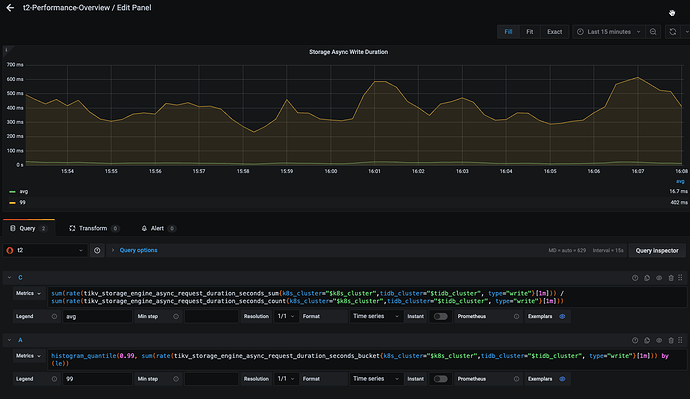Grab the drag handle of query A
The width and height of the screenshot is (690, 399).
(680, 340)
